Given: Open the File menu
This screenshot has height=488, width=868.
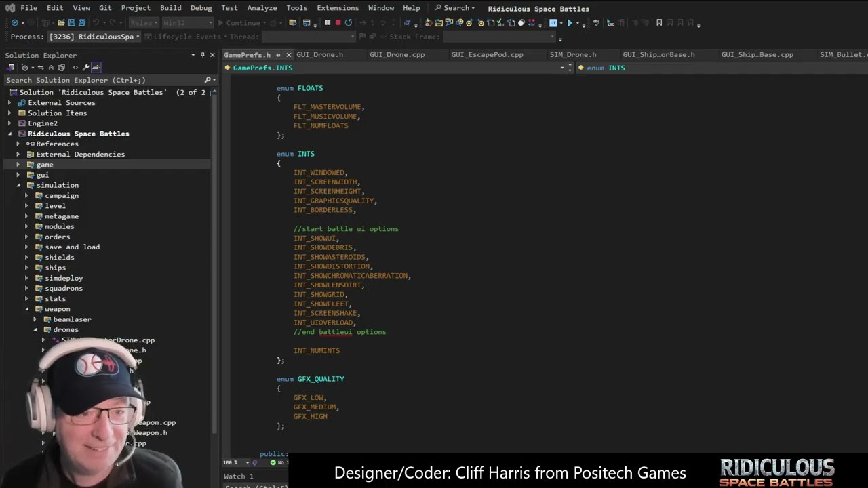Looking at the screenshot, I should coord(28,8).
